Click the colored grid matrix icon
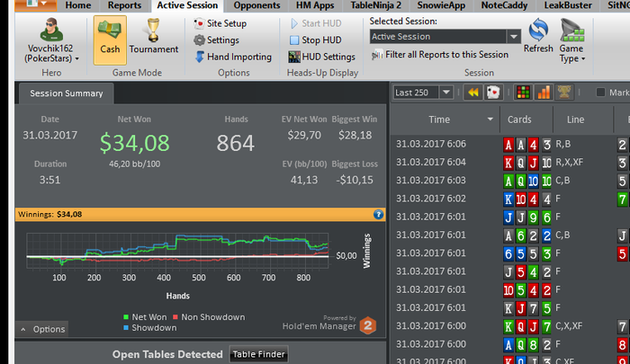Screen dimensions: 630x364 pos(523,93)
